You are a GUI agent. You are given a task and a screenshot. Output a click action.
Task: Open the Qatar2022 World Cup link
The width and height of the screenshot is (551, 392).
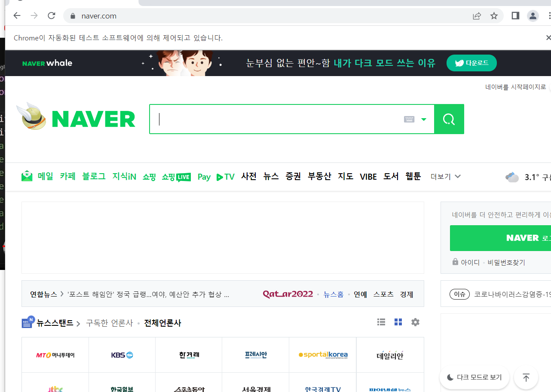288,294
